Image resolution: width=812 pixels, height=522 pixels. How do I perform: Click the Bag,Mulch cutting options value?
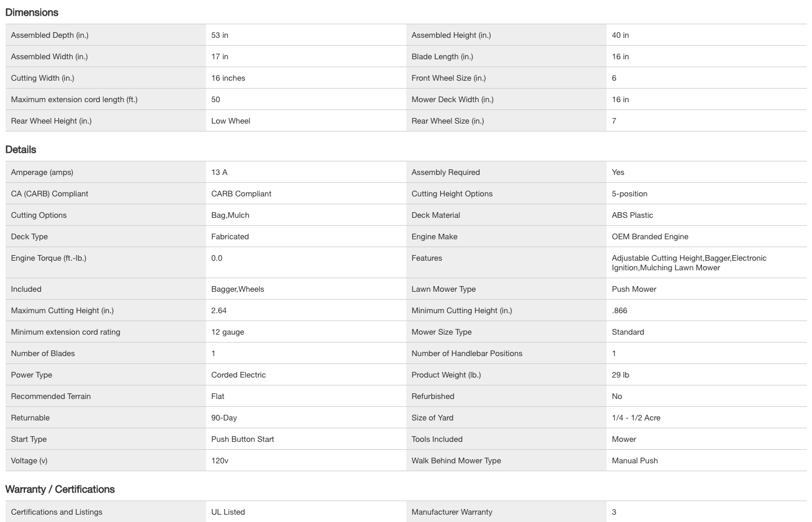tap(230, 215)
